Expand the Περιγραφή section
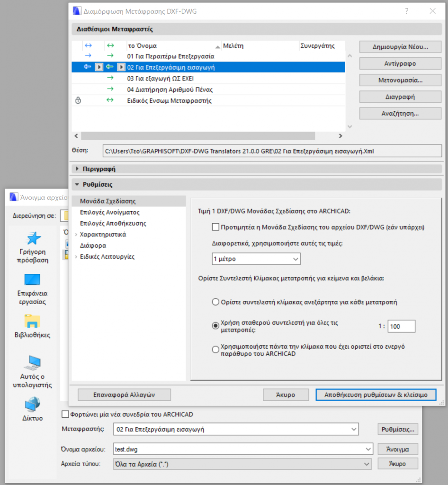The width and height of the screenshot is (448, 485). (x=77, y=169)
